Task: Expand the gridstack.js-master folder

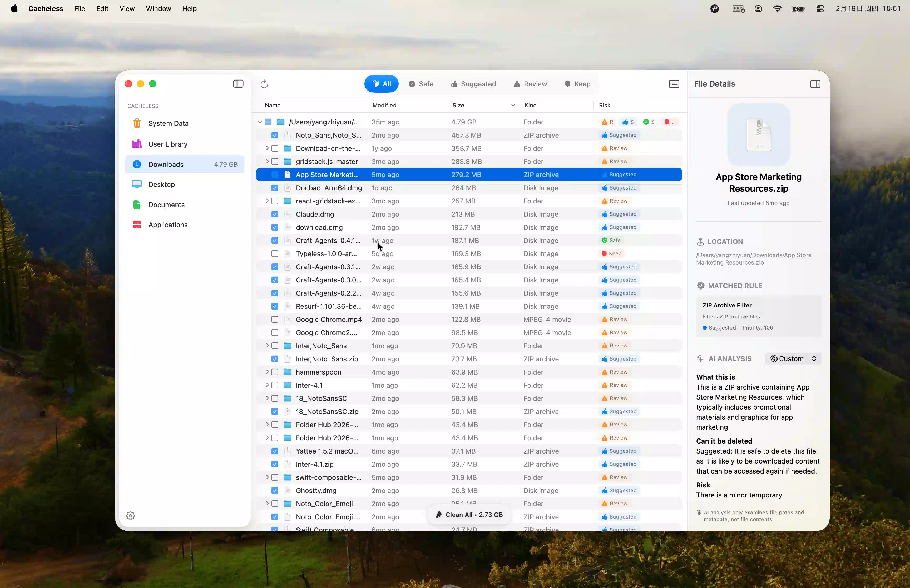Action: [x=267, y=162]
